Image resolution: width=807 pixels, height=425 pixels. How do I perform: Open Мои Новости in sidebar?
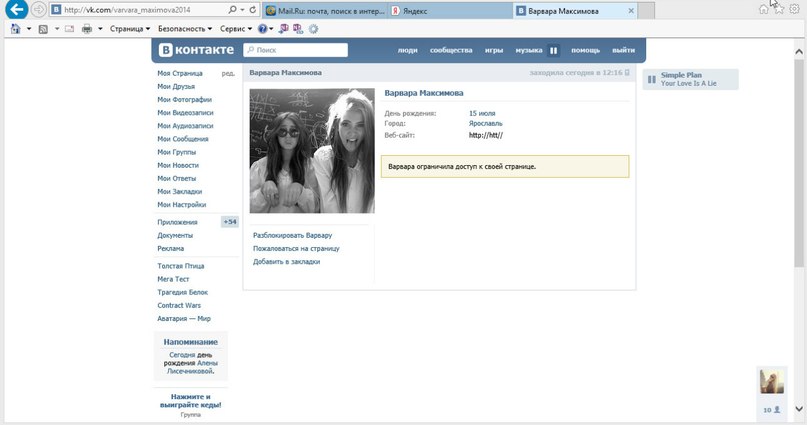pyautogui.click(x=178, y=165)
